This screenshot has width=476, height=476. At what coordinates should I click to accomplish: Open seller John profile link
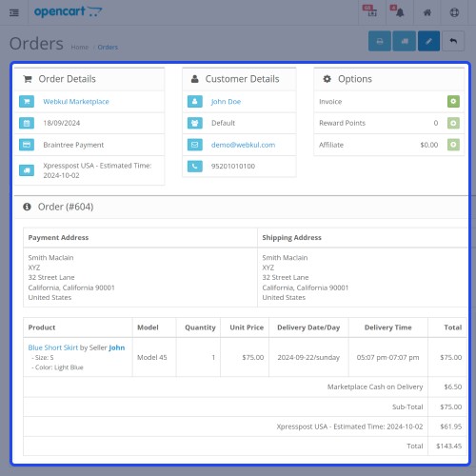pos(117,347)
